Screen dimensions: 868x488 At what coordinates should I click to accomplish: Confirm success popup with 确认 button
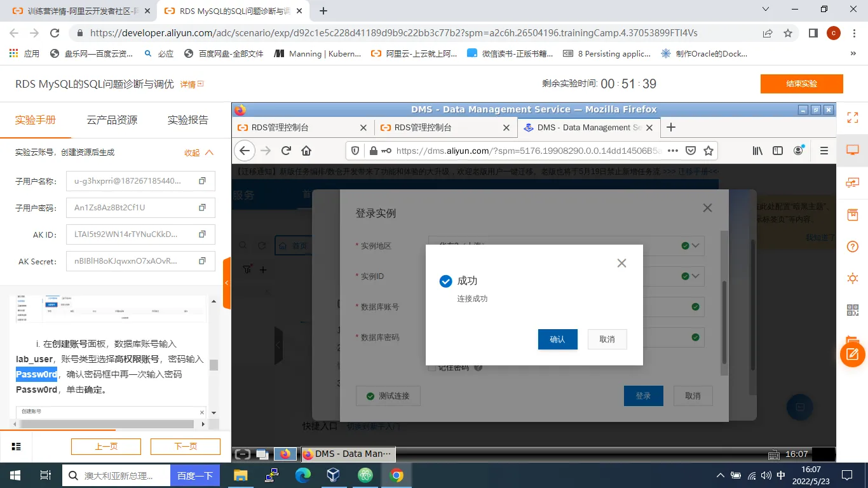557,339
